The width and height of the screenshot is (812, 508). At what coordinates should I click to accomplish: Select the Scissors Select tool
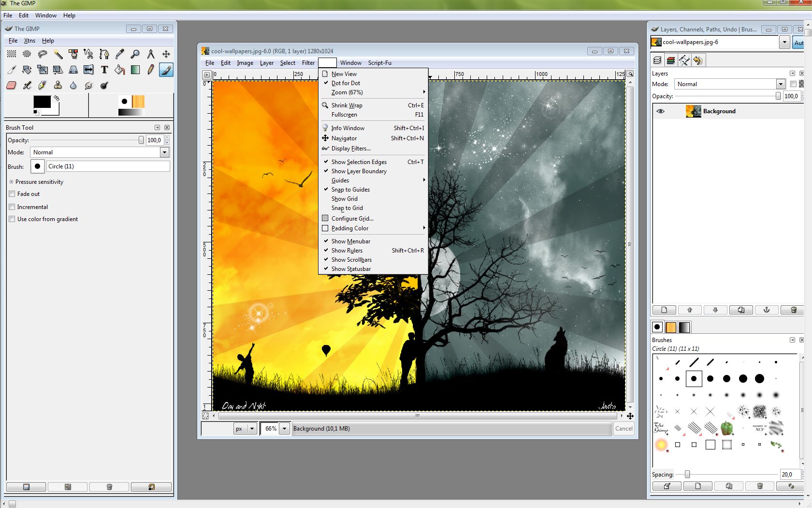89,54
